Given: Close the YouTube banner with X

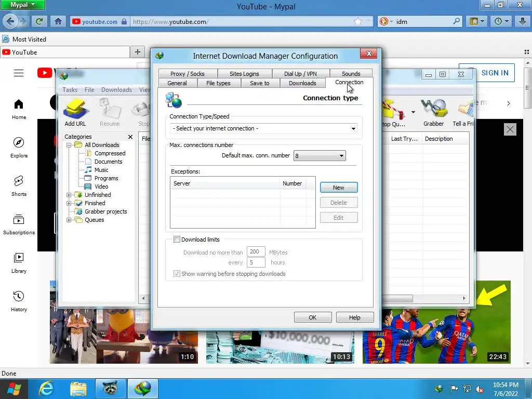Looking at the screenshot, I should point(510,129).
